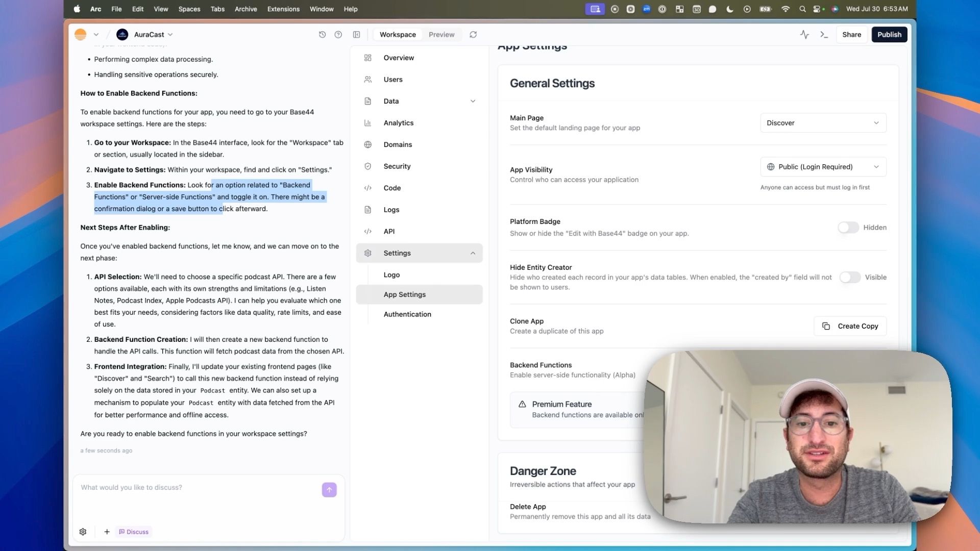Click the plus attachment icon in chat
This screenshot has width=980, height=551.
click(x=107, y=532)
